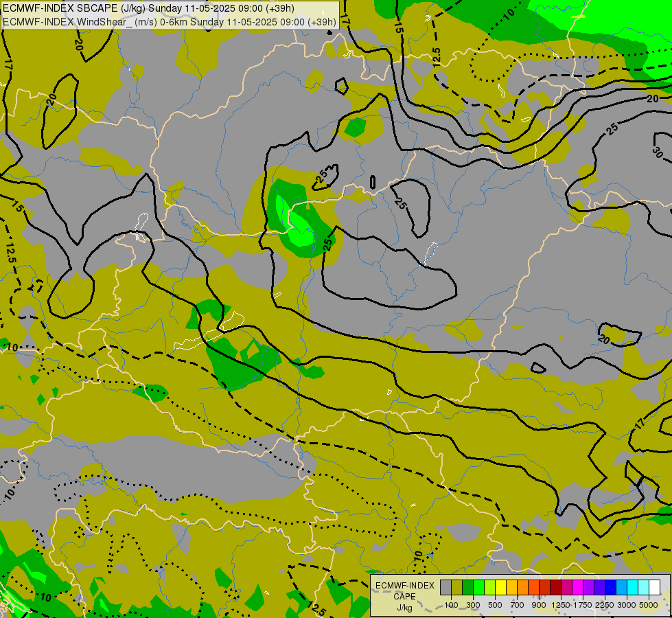This screenshot has width=672, height=618.
Task: Click the gray swatch in the CAPE legend
Action: tap(445, 587)
